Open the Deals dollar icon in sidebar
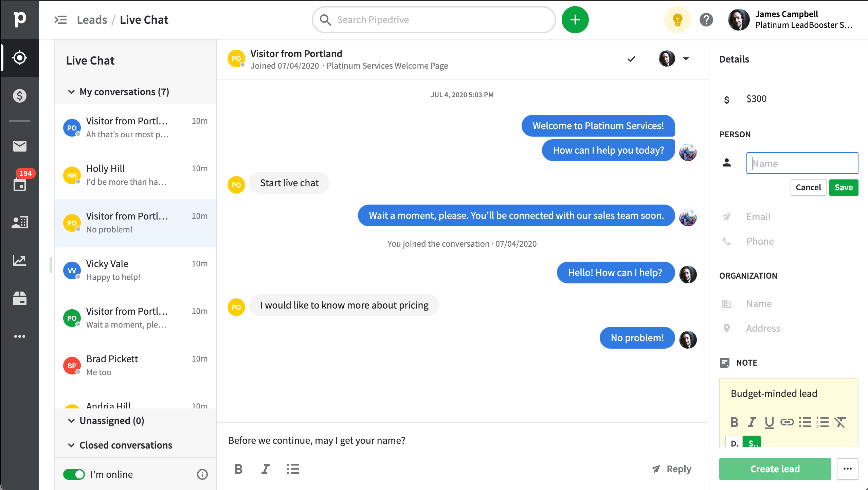868x490 pixels. pyautogui.click(x=20, y=96)
